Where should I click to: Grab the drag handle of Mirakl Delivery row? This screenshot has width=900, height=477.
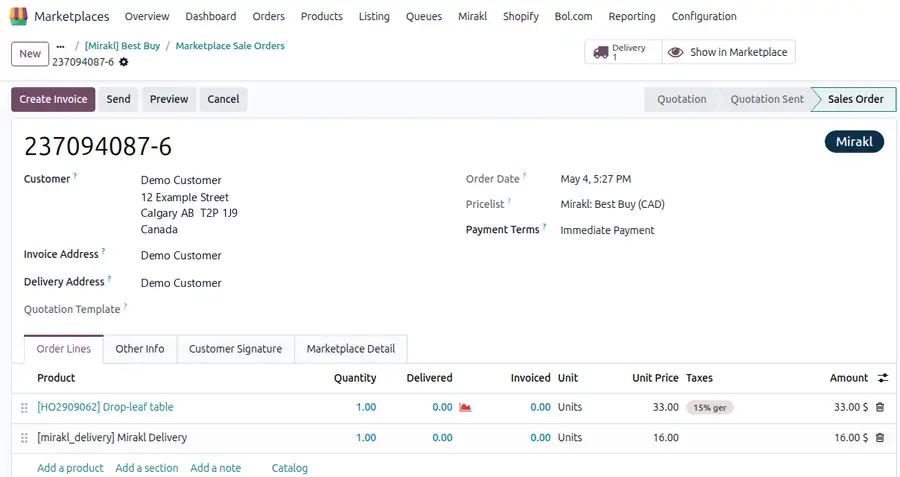24,438
